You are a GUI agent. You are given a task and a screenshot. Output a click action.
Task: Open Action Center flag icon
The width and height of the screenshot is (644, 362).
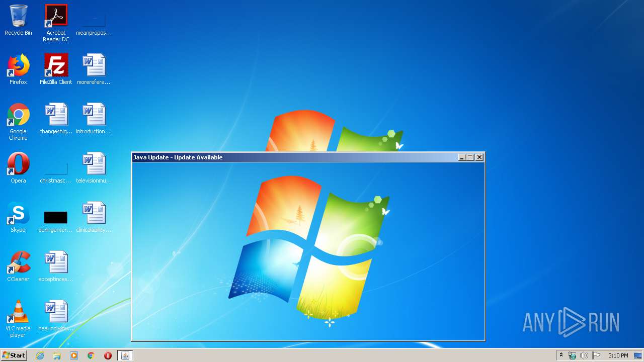[596, 355]
